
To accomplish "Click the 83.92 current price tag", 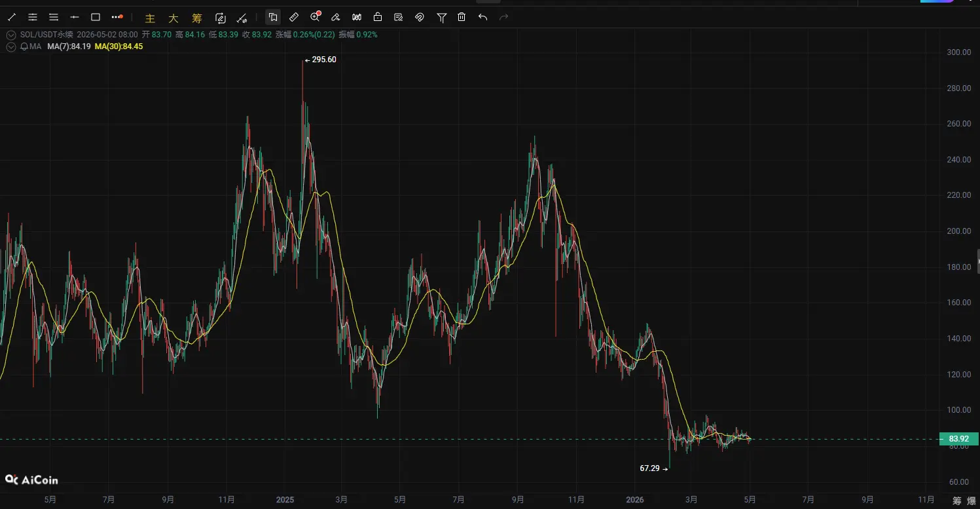I will (958, 439).
